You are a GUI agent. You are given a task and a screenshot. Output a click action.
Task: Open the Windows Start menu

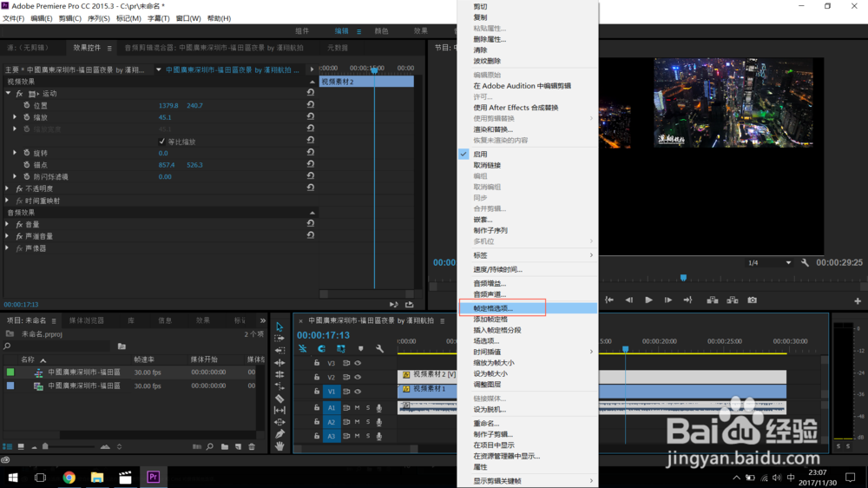click(x=13, y=477)
